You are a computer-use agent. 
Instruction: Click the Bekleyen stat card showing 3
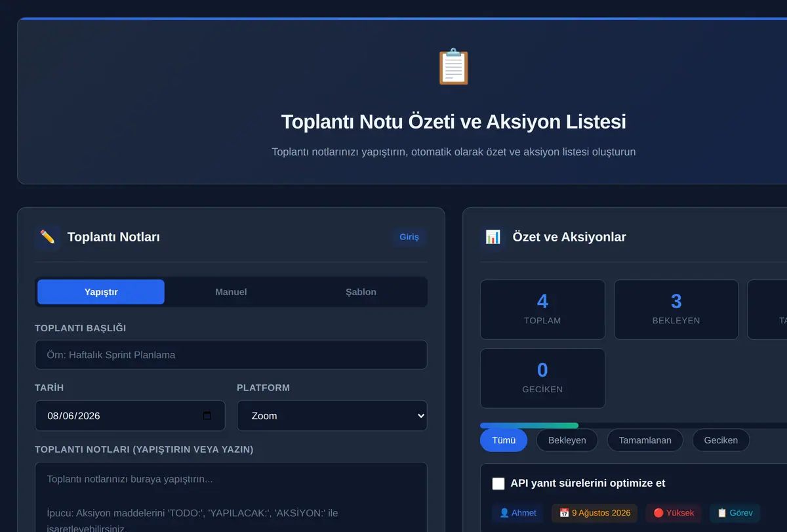[x=676, y=310]
